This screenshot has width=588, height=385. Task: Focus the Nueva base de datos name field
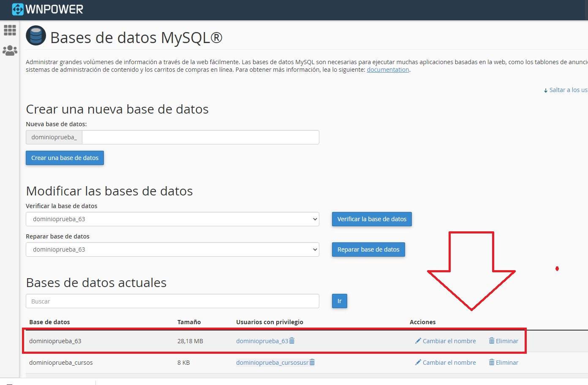(x=200, y=137)
